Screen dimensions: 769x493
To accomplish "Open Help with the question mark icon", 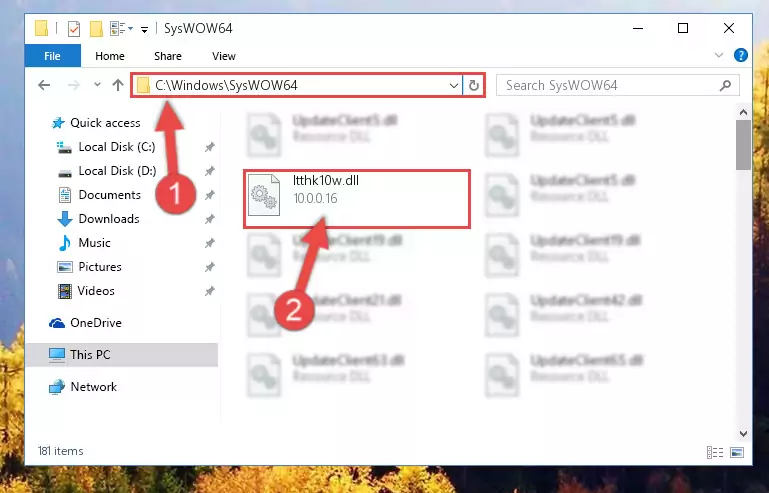I will [x=741, y=55].
